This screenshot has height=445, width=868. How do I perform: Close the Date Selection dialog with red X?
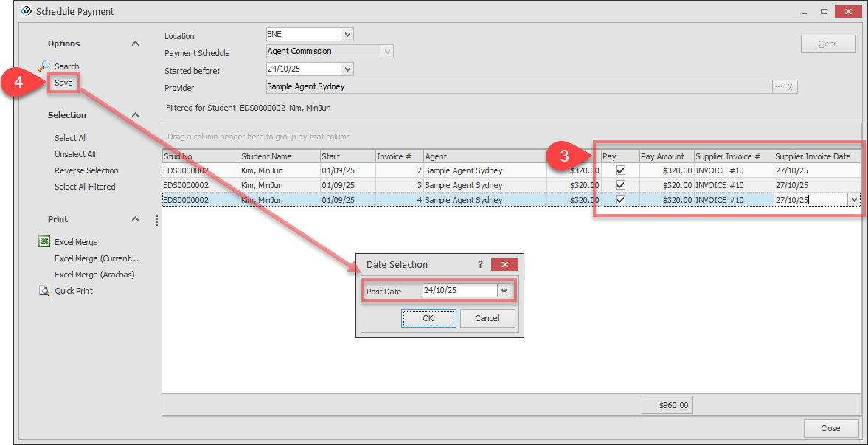click(504, 264)
